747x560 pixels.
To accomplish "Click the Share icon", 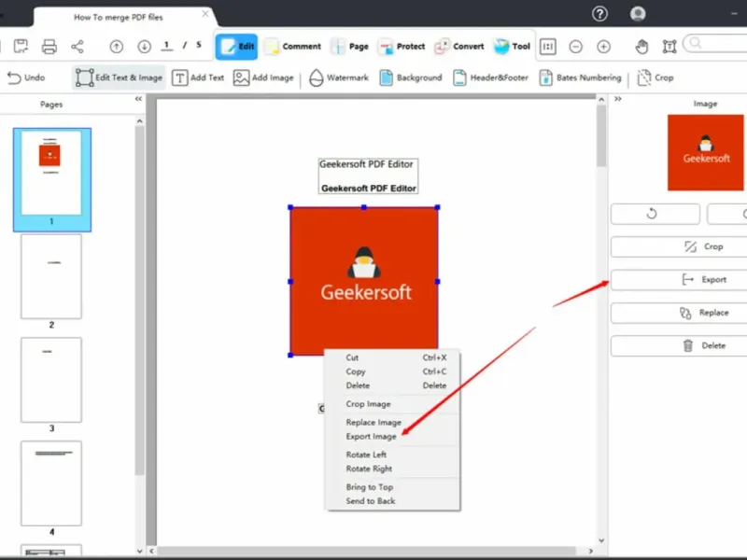I will point(78,46).
